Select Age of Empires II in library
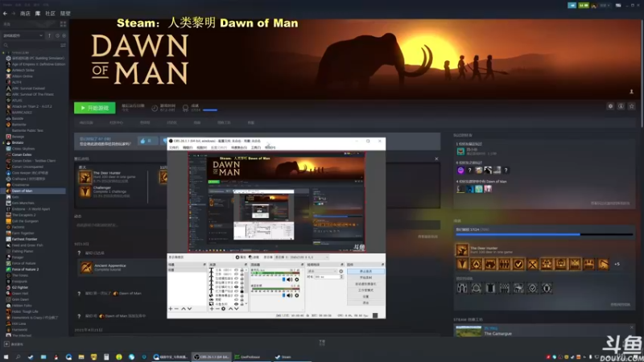Screen dimensions: 644x362 (35, 64)
